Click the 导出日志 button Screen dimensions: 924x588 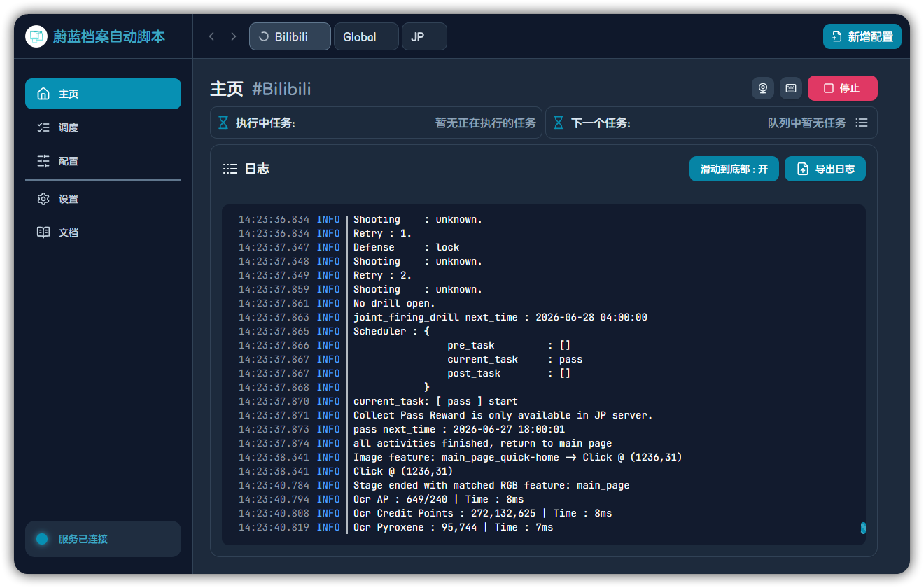(825, 169)
